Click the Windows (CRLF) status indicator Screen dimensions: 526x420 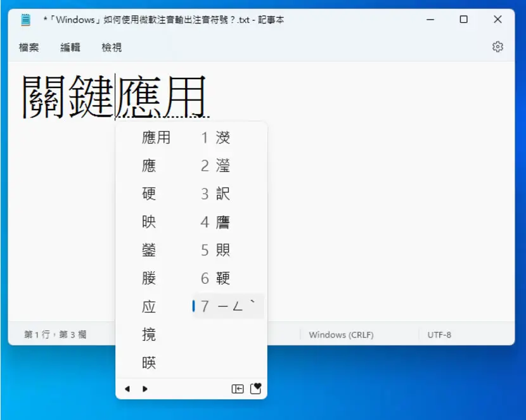(x=341, y=334)
